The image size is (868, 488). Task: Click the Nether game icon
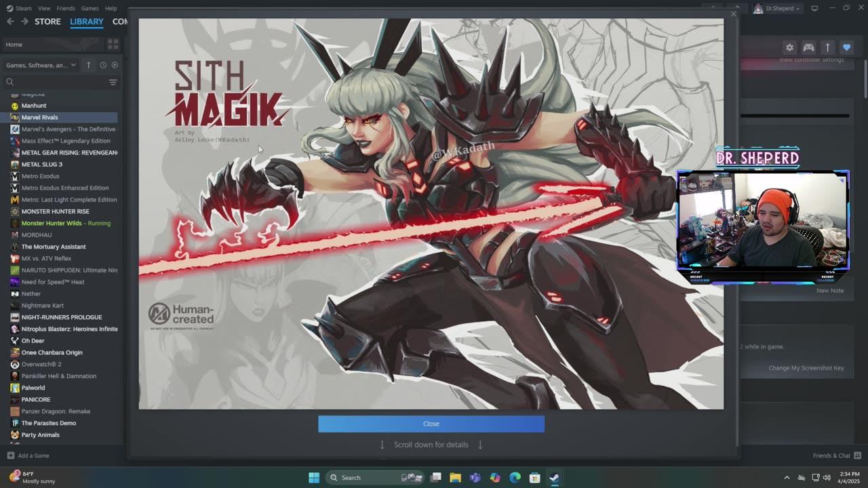coord(15,293)
